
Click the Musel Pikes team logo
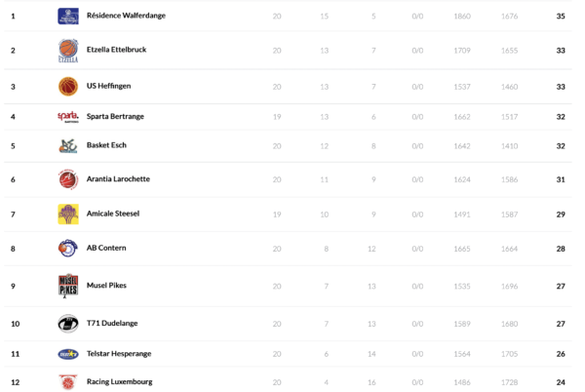[68, 286]
